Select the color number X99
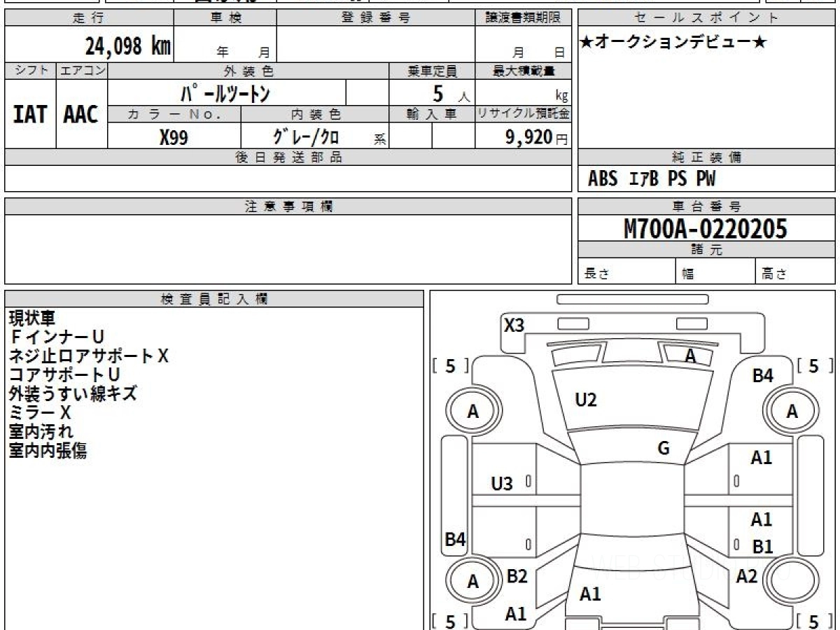 click(174, 137)
